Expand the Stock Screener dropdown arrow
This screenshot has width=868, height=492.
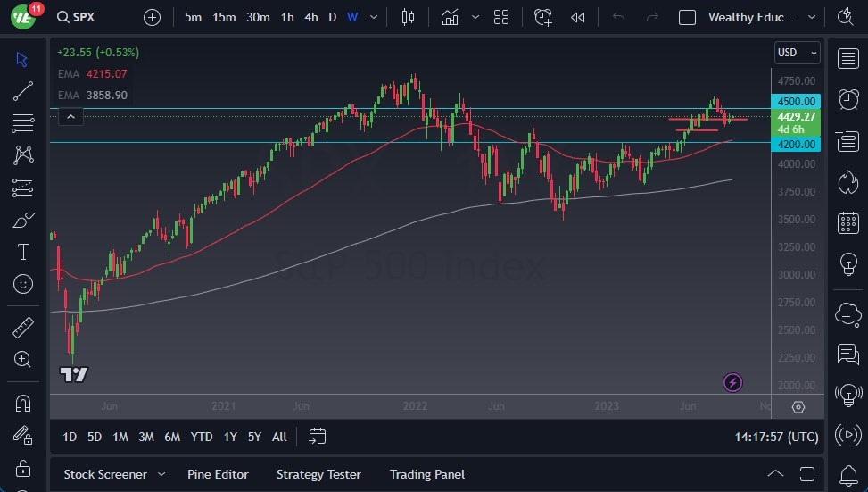coord(161,474)
